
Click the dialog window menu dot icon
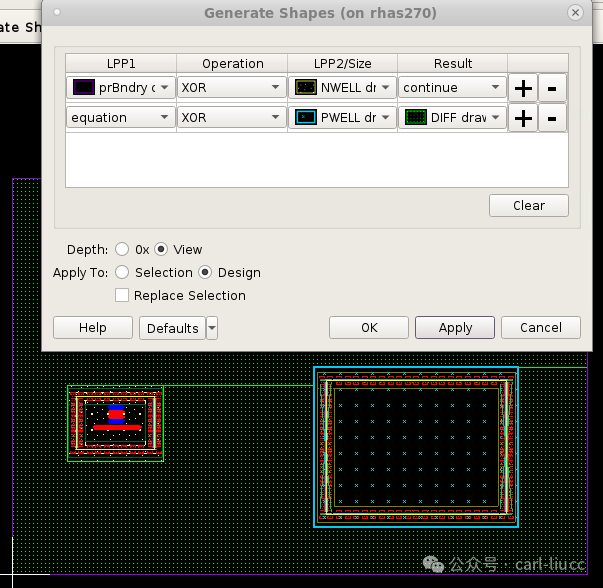pyautogui.click(x=57, y=12)
